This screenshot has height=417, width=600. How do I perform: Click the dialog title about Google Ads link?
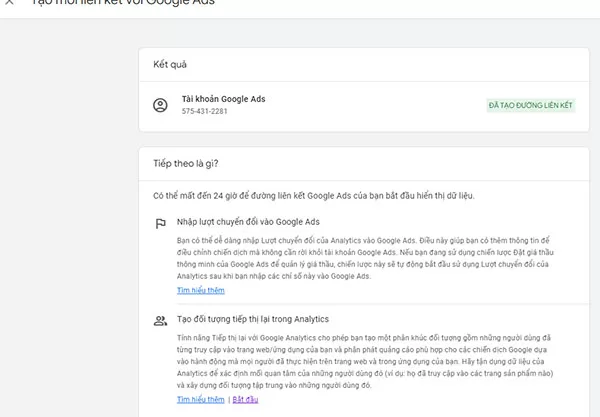123,2
